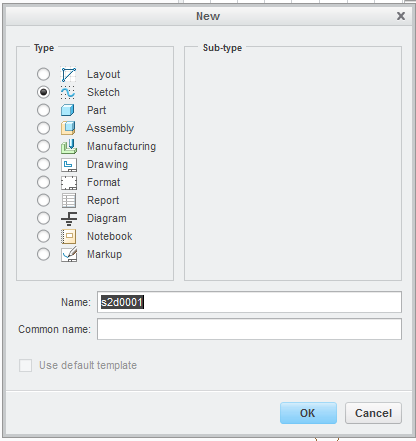Click the Name field containing s2d0001
The image size is (416, 441).
coord(249,302)
